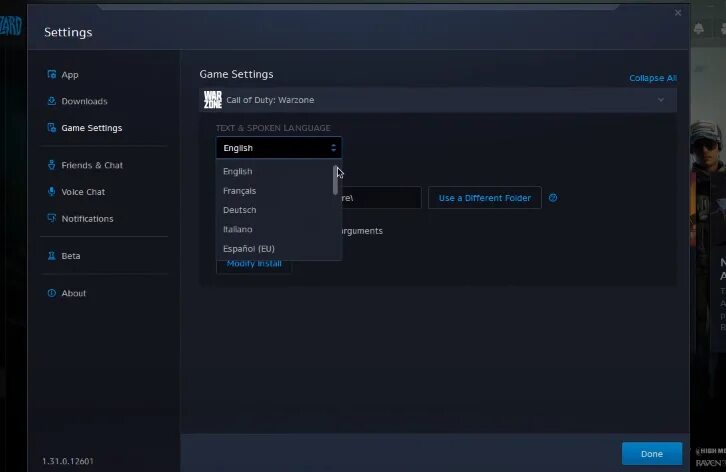Open the App settings tab
726x472 pixels.
[69, 75]
